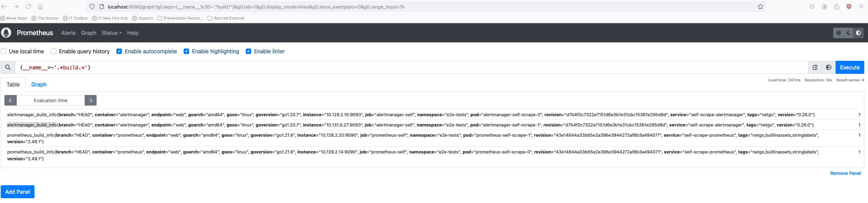The width and height of the screenshot is (868, 203).
Task: Open the Alerts page in navbar
Action: (x=68, y=33)
